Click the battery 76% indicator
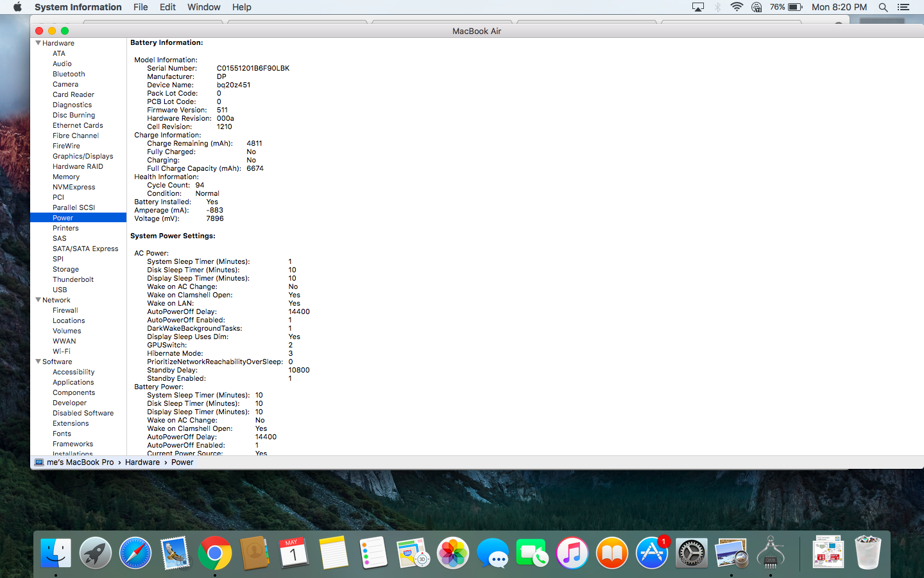The height and width of the screenshot is (578, 924). (x=786, y=7)
